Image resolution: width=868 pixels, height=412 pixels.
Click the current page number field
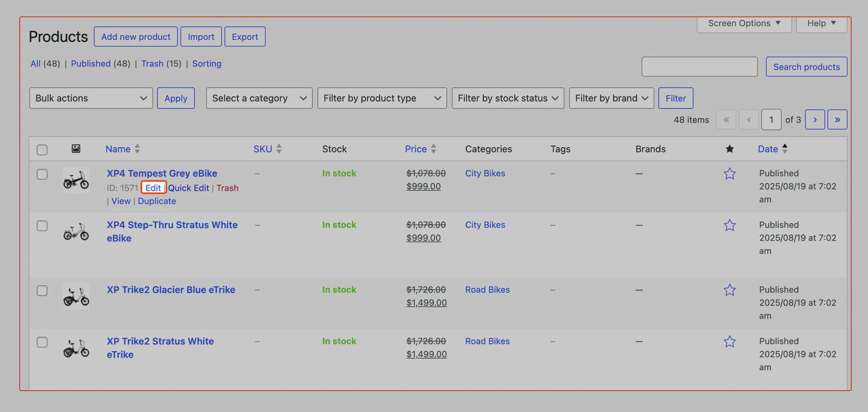pos(771,120)
